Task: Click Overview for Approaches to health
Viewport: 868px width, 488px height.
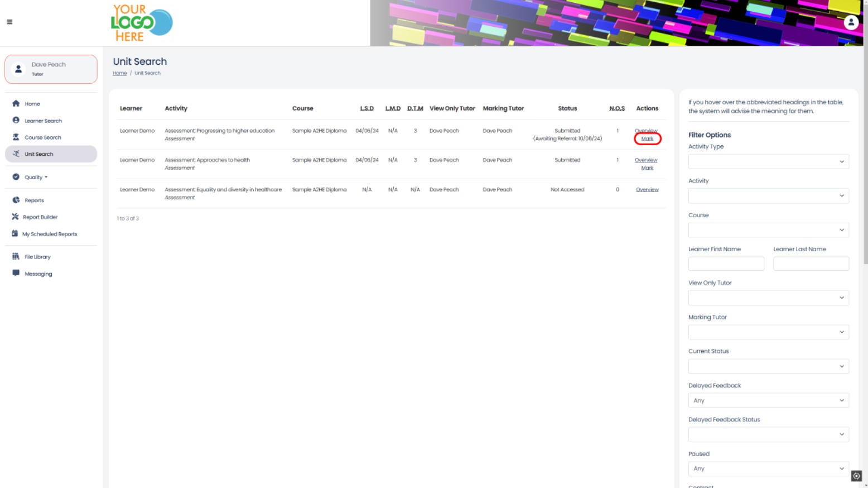Action: (x=646, y=160)
